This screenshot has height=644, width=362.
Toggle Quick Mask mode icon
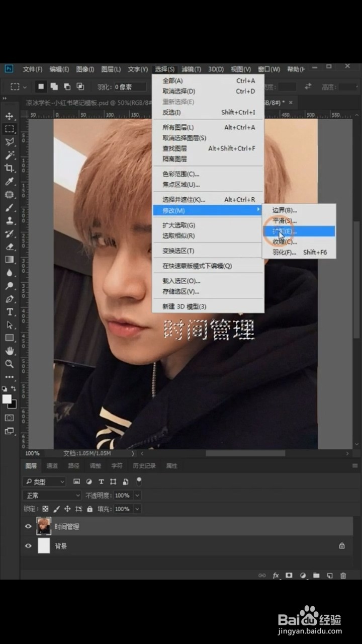point(10,418)
